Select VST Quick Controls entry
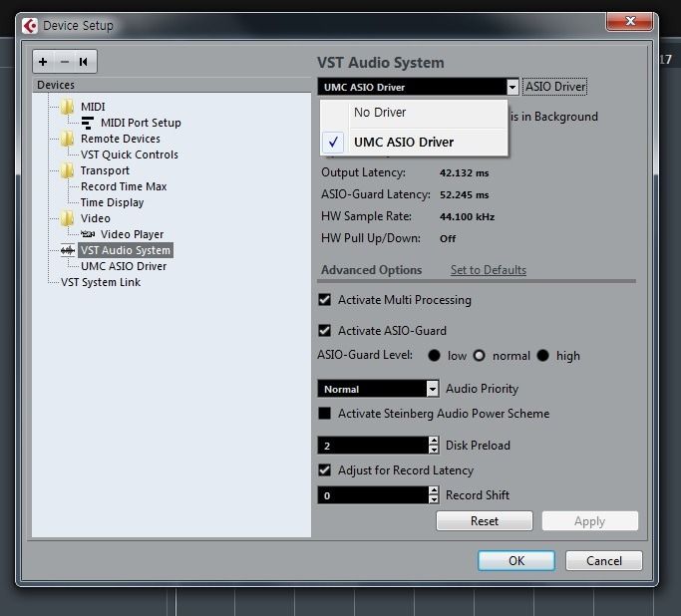This screenshot has height=616, width=681. click(x=130, y=154)
